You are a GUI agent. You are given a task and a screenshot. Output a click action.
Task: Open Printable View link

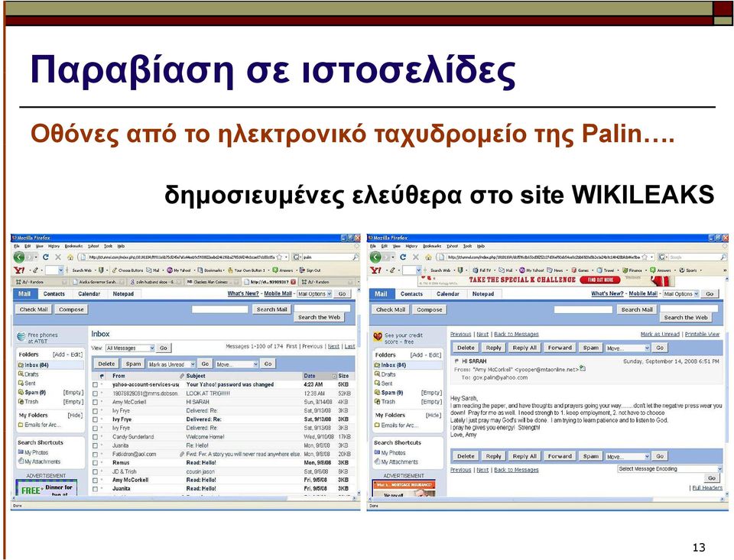702,334
